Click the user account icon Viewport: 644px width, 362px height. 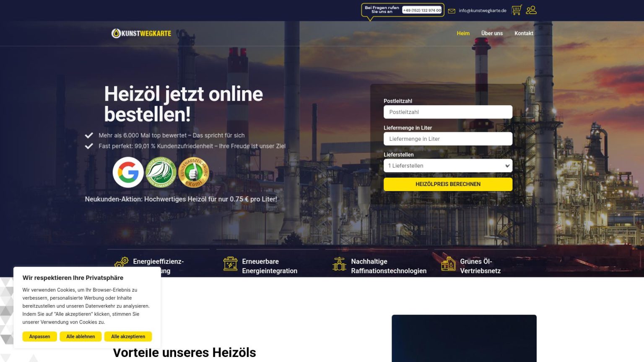pyautogui.click(x=531, y=10)
